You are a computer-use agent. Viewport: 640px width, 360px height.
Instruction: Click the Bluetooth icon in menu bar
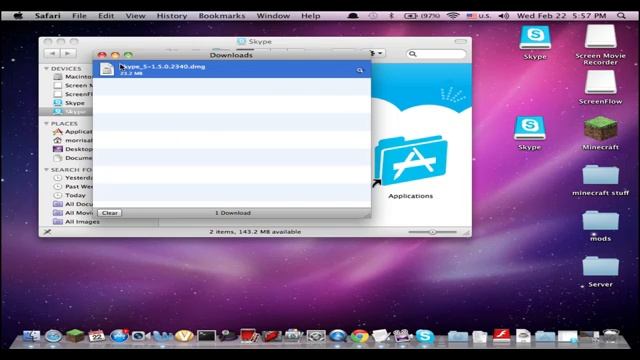(x=391, y=16)
